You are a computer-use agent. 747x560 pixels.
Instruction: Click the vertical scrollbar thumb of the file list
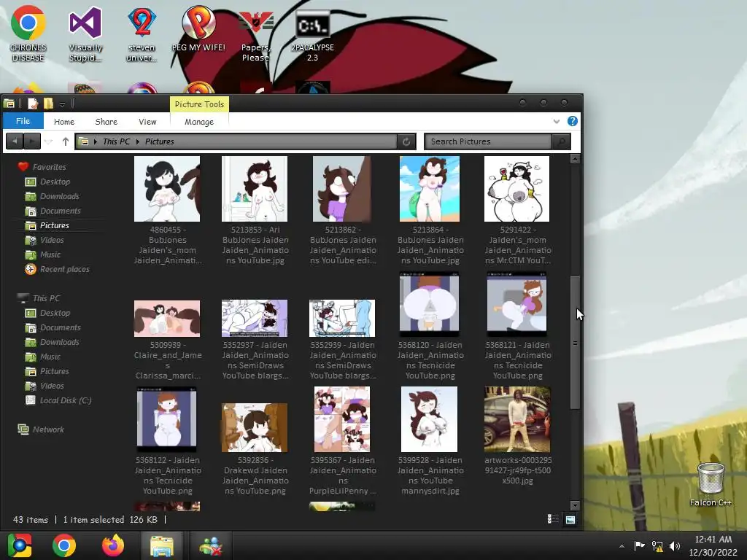coord(575,343)
